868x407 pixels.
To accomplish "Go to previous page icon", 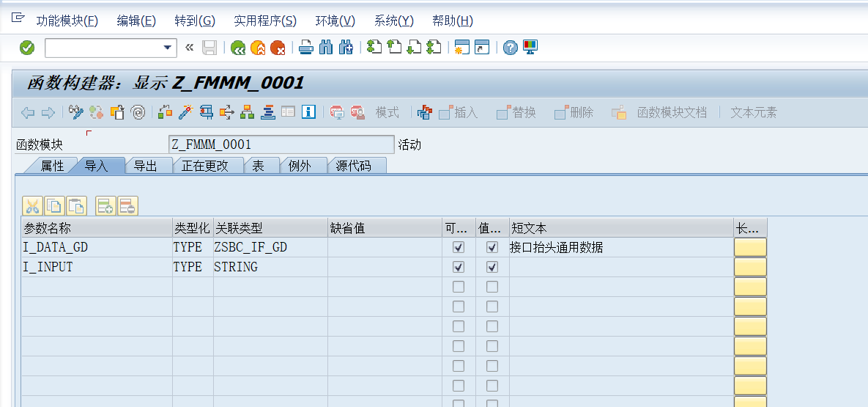I will pos(393,48).
